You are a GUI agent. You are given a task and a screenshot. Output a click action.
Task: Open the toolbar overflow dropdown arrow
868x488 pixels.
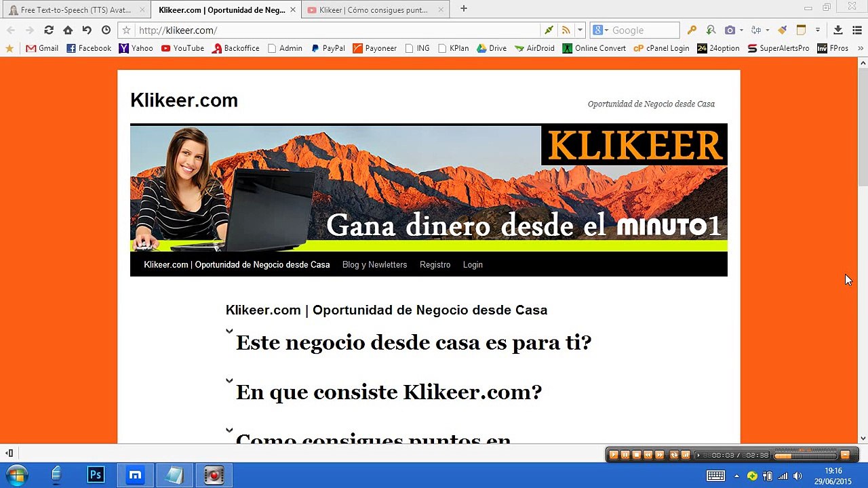[818, 30]
